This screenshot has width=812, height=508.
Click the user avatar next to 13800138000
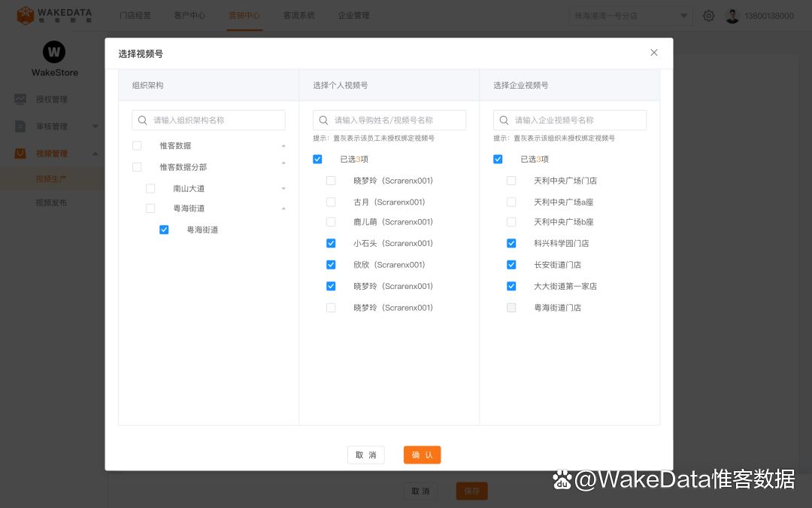point(732,15)
